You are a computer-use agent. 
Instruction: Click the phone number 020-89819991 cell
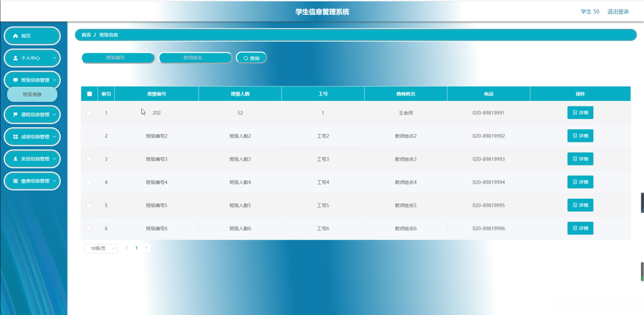[488, 113]
